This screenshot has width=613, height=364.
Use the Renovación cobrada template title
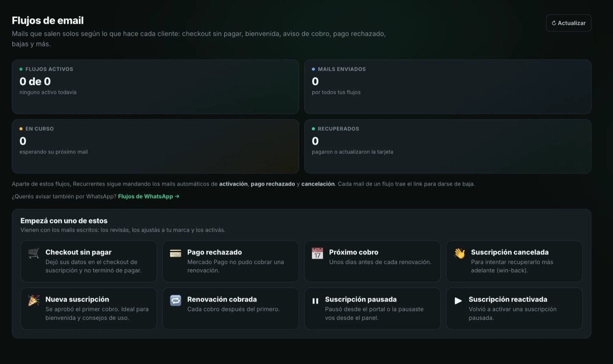pos(222,299)
